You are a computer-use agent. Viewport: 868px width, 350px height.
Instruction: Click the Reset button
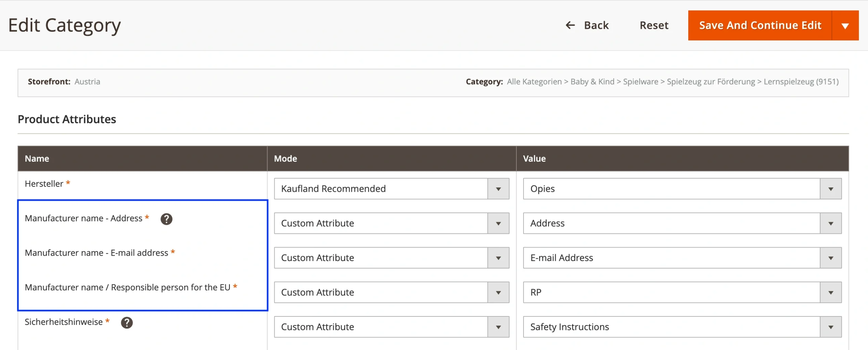point(654,25)
